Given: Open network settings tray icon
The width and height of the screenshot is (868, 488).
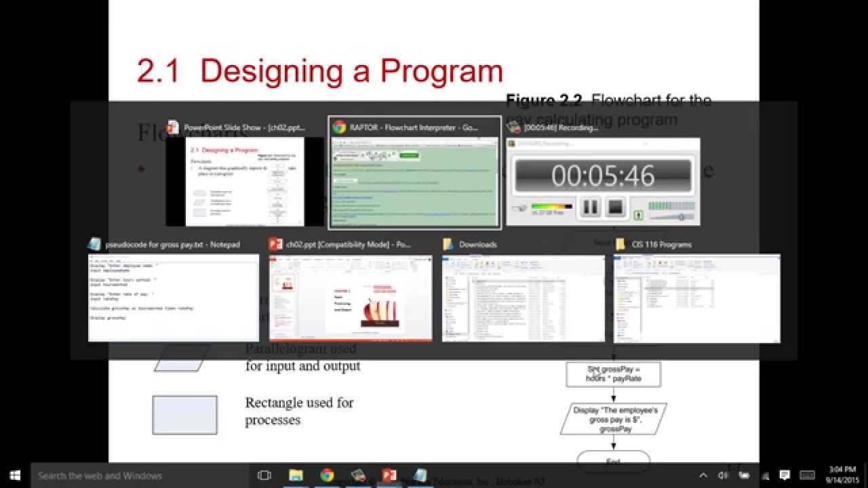Looking at the screenshot, I should (765, 475).
